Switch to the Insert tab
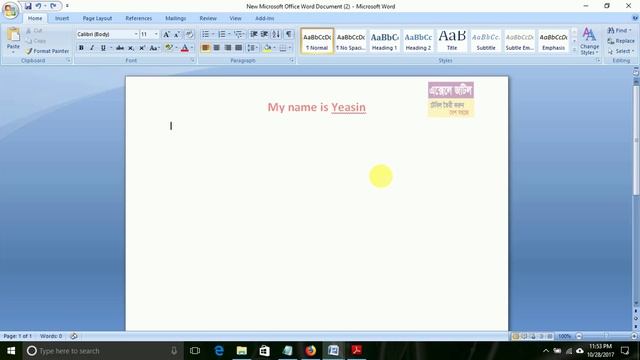Image resolution: width=640 pixels, height=360 pixels. [x=62, y=18]
